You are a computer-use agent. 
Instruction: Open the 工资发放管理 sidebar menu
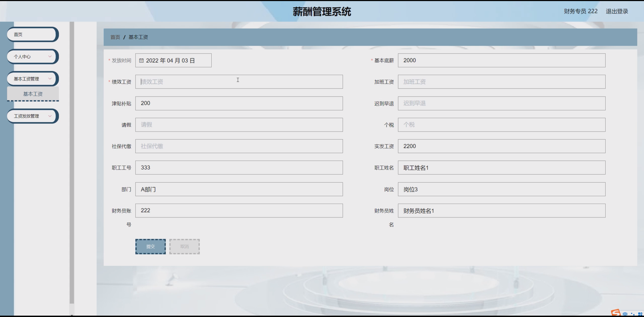pyautogui.click(x=33, y=116)
